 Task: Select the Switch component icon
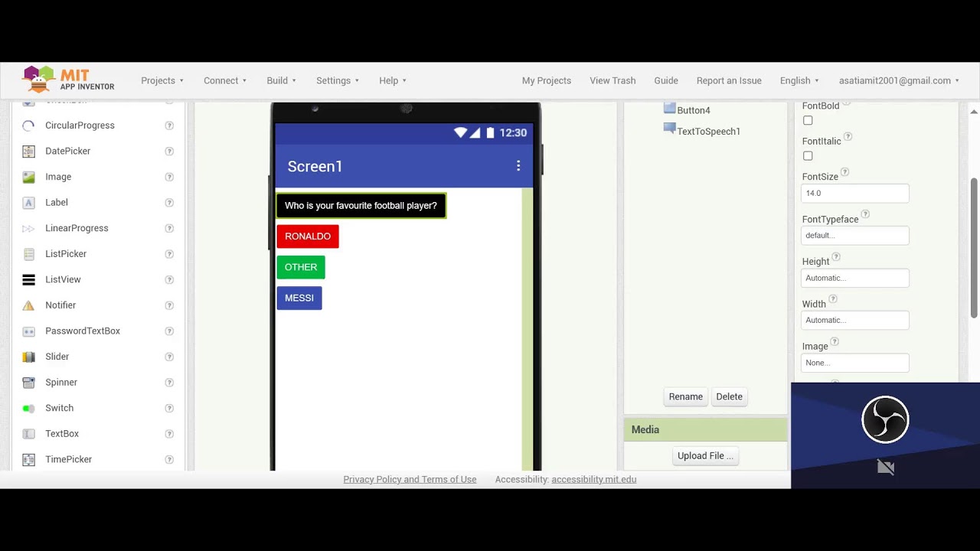click(28, 408)
